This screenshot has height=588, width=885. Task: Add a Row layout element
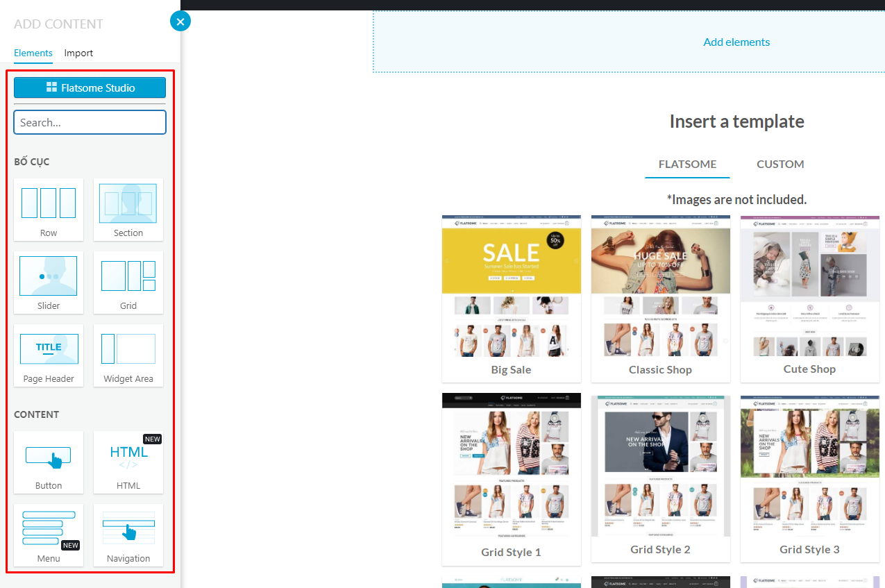49,209
